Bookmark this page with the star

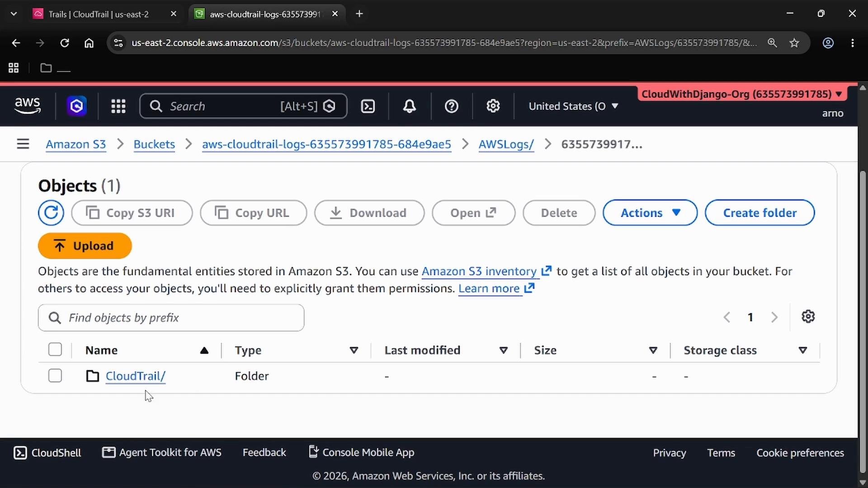point(794,43)
